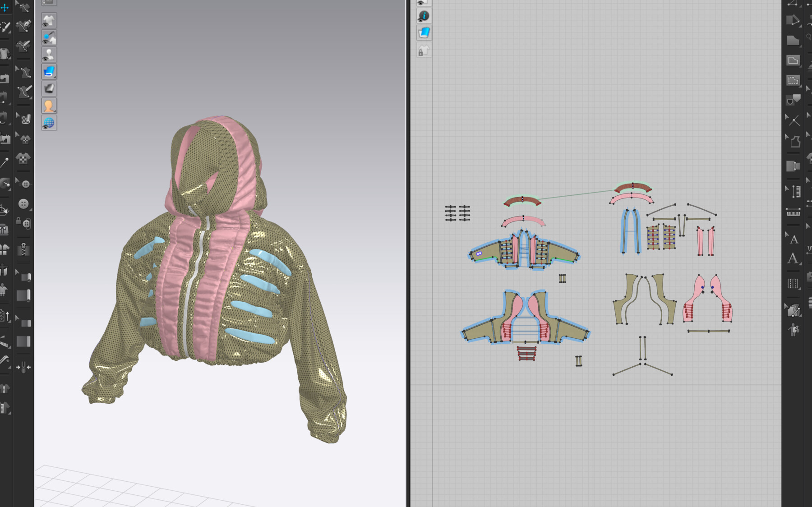This screenshot has height=507, width=812.
Task: Select the blue textured surface display mode
Action: point(50,71)
